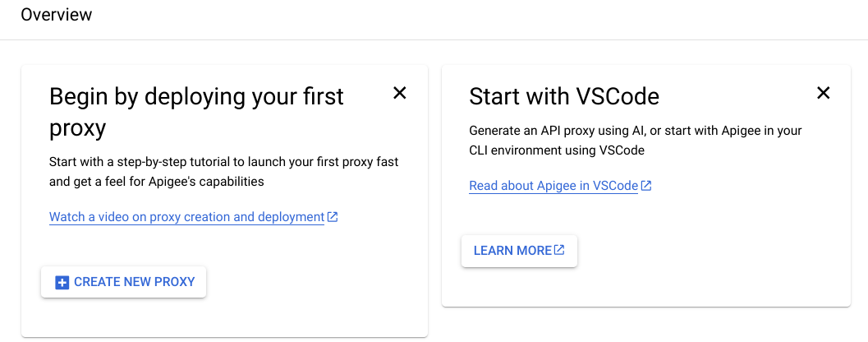Click the external-link icon inside Learn More
868x342 pixels.
coord(559,250)
